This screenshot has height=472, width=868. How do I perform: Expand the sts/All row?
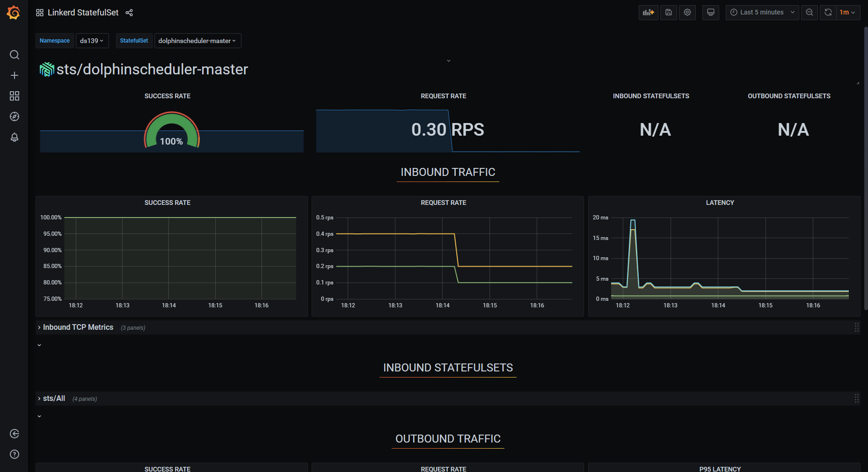(x=54, y=399)
